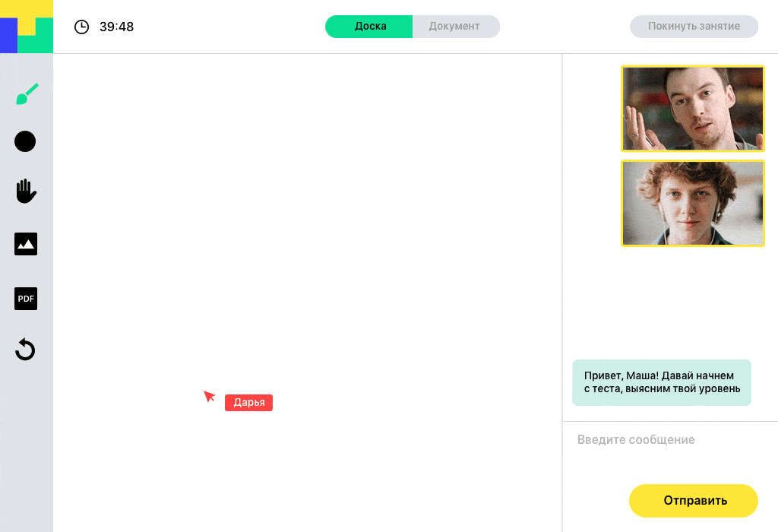Switch to the Документ tab

coord(456,27)
